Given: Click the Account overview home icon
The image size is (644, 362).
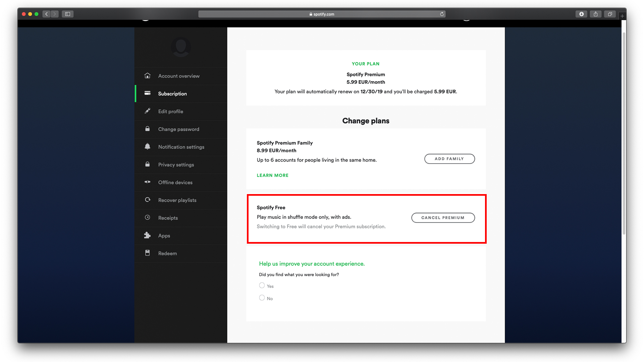Looking at the screenshot, I should tap(147, 76).
